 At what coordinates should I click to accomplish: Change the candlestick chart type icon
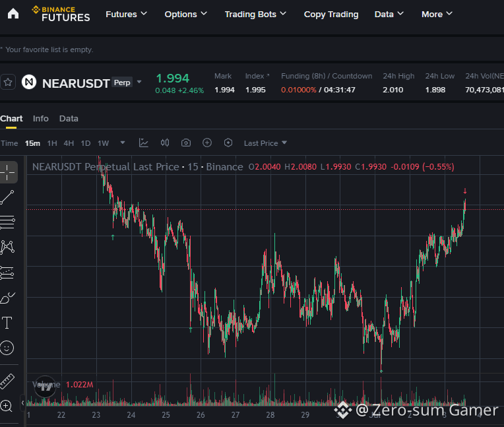tap(165, 143)
